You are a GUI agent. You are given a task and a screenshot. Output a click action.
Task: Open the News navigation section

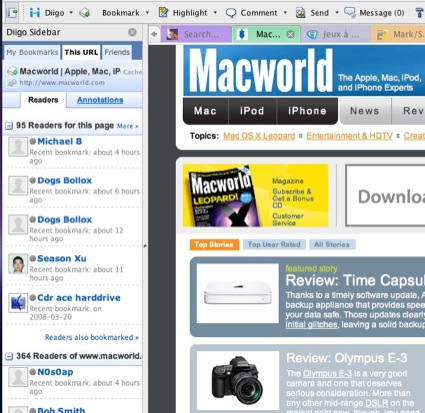(x=364, y=111)
